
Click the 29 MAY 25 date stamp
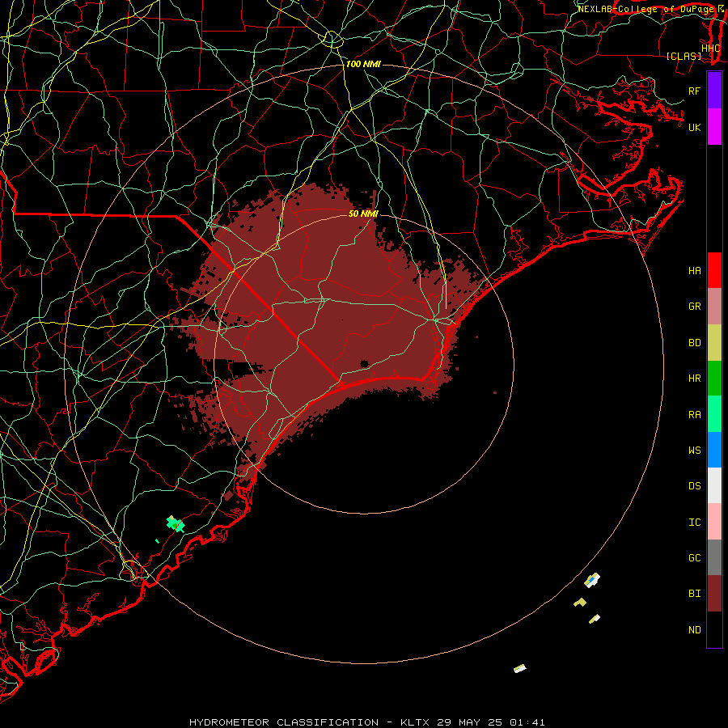click(469, 722)
